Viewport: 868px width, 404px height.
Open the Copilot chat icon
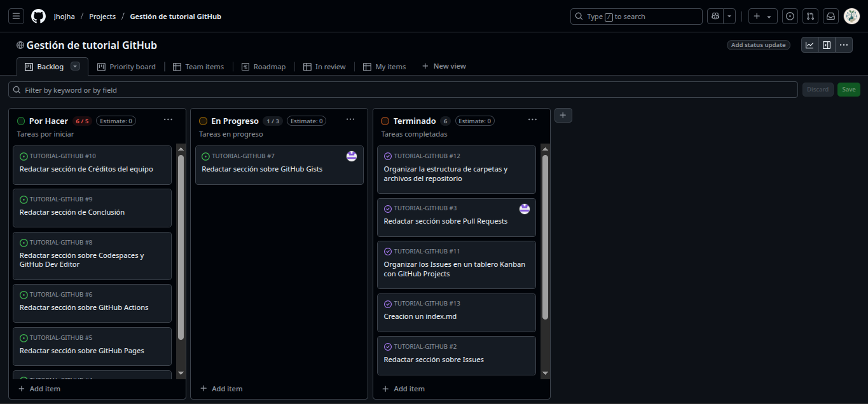click(715, 17)
